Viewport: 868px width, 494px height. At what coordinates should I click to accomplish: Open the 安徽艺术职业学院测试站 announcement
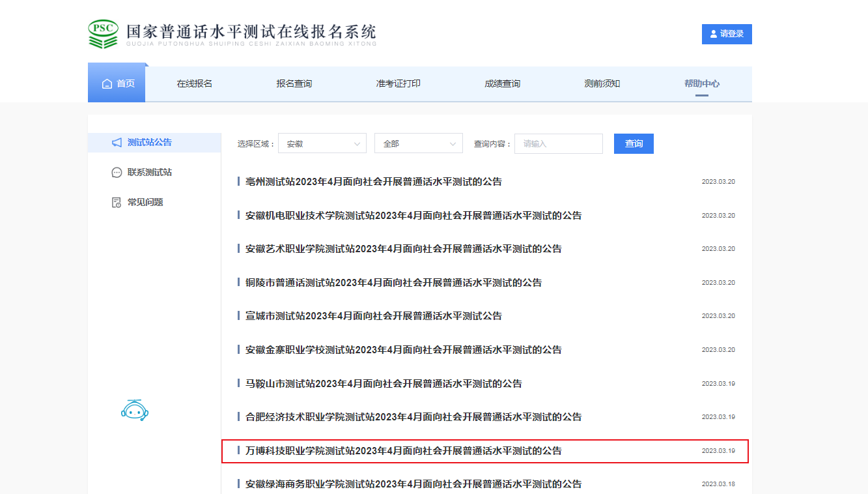(404, 249)
